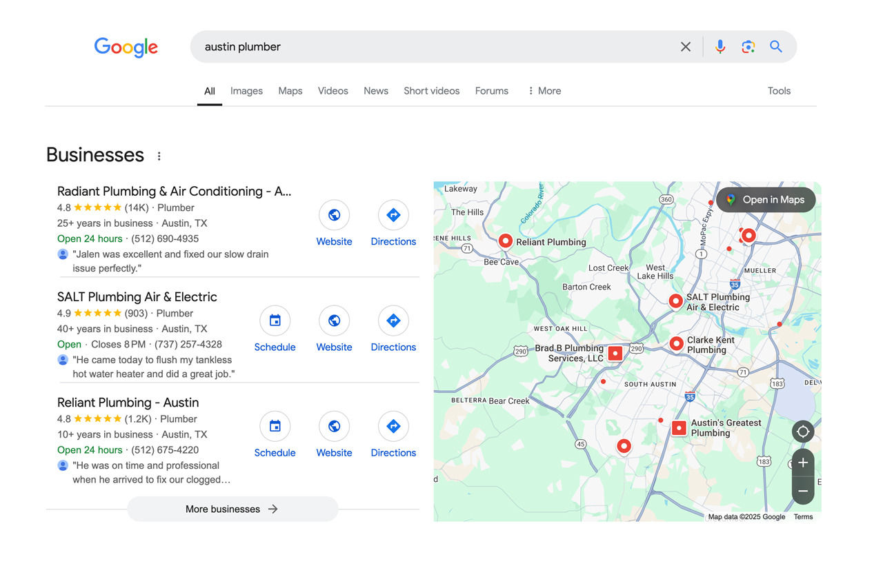Open SALT Plumbing Air & Electric listing
The image size is (883, 588).
tap(137, 297)
